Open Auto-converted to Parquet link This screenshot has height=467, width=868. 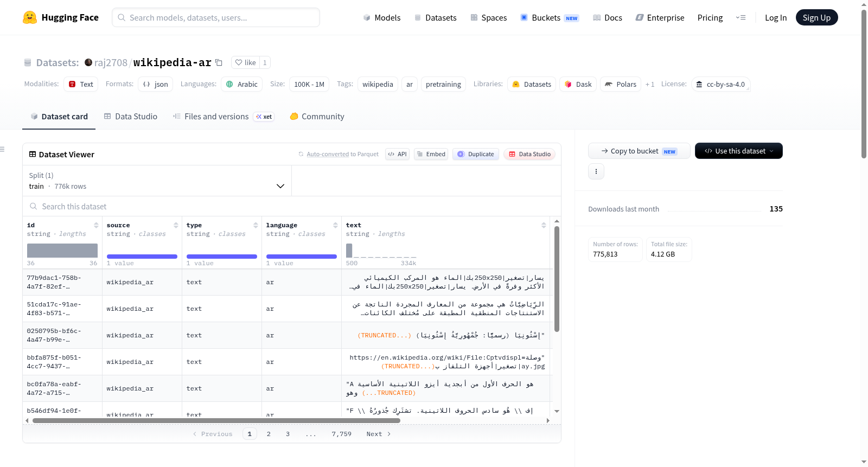(342, 154)
